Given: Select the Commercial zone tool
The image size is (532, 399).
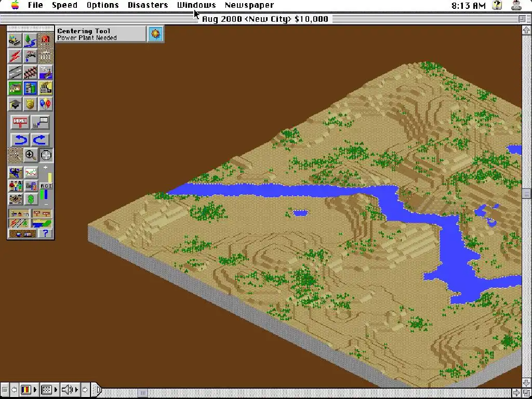Looking at the screenshot, I should pyautogui.click(x=30, y=88).
